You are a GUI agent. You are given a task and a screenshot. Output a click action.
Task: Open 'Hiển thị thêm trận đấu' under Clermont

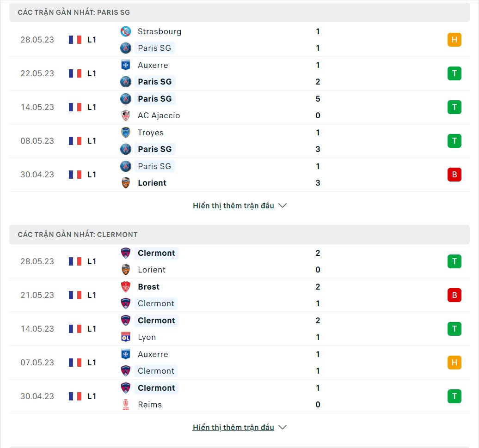pos(233,427)
